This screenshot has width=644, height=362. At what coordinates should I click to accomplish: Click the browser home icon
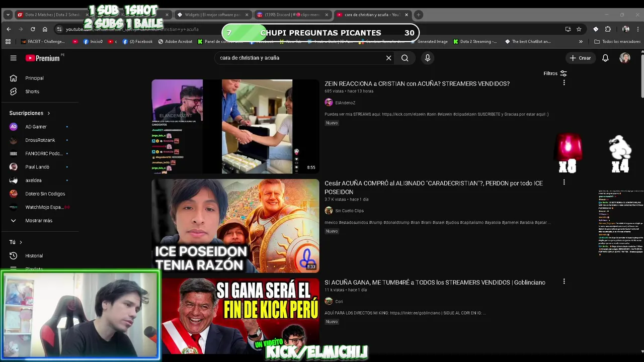[45, 29]
